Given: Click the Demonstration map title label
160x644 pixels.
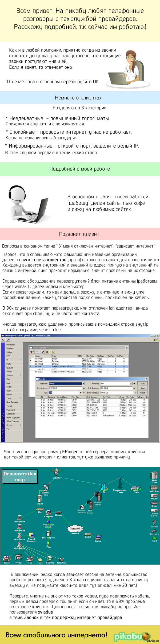Looking at the screenshot, I should coord(20,477).
